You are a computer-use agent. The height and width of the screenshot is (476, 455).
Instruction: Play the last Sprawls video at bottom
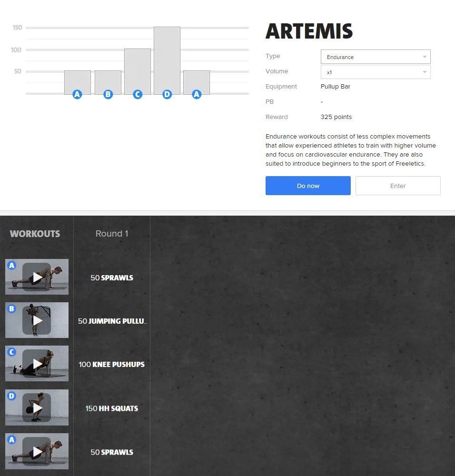37,451
